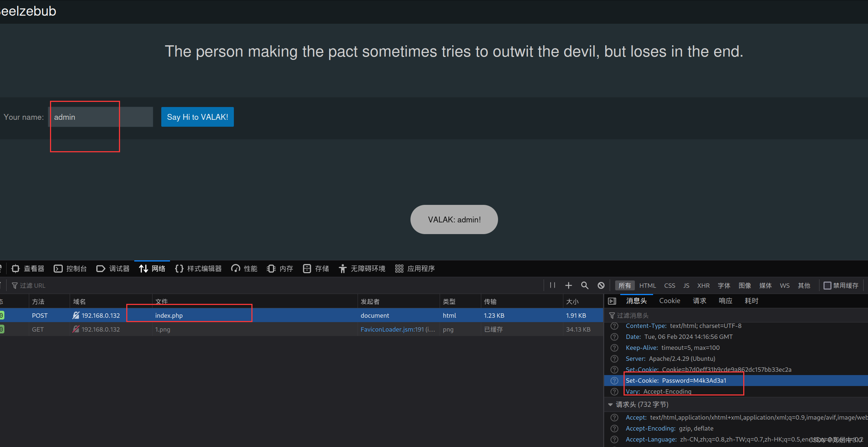Click help icon beside Accept-Encoding request header

coord(615,429)
